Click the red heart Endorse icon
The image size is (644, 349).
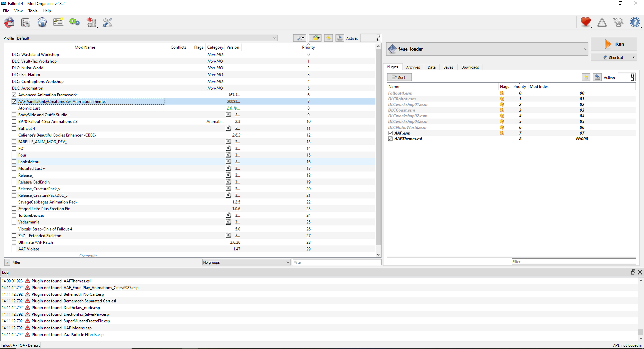(586, 22)
